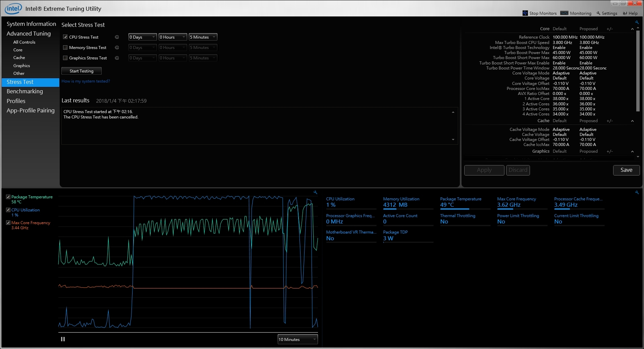
Task: Collapse the Core settings section
Action: tap(632, 29)
